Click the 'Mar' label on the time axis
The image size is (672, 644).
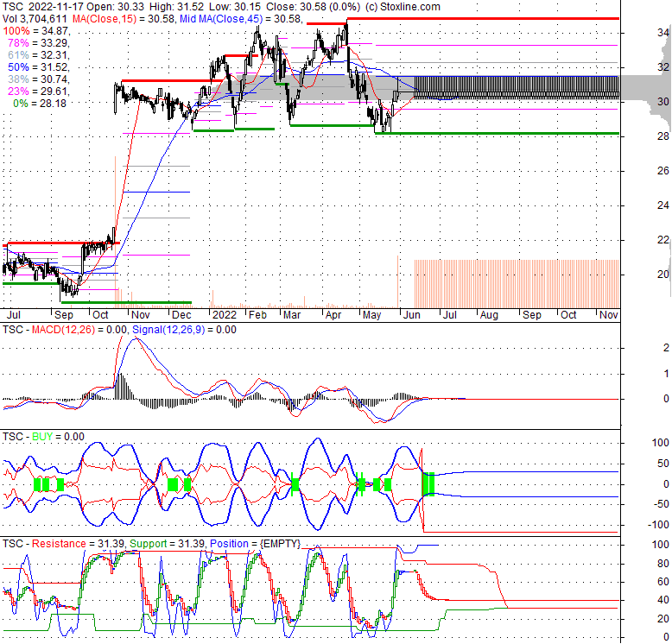[292, 315]
